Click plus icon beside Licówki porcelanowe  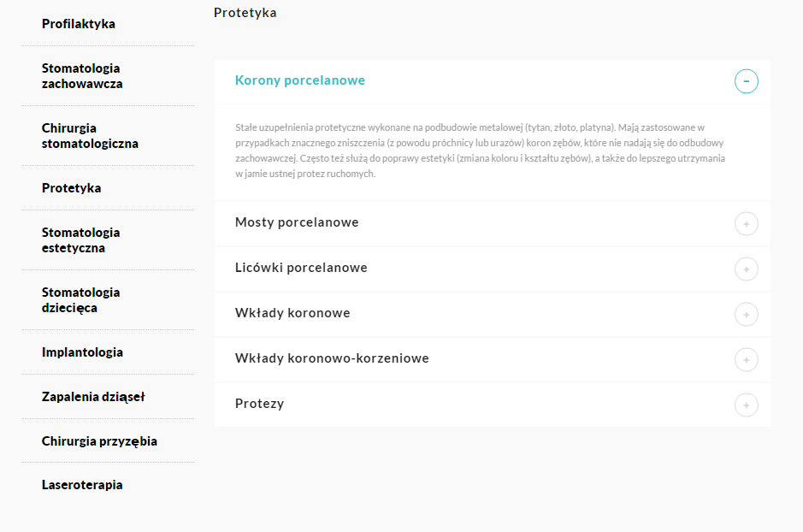click(x=746, y=269)
